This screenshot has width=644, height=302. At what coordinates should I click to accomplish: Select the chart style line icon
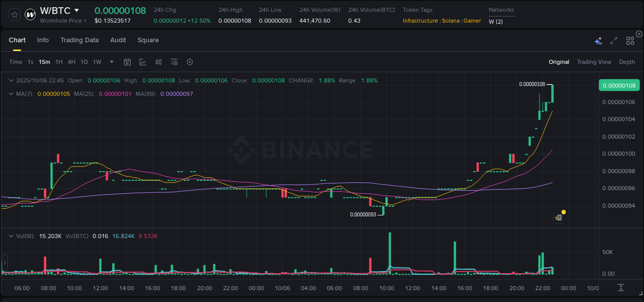click(143, 62)
